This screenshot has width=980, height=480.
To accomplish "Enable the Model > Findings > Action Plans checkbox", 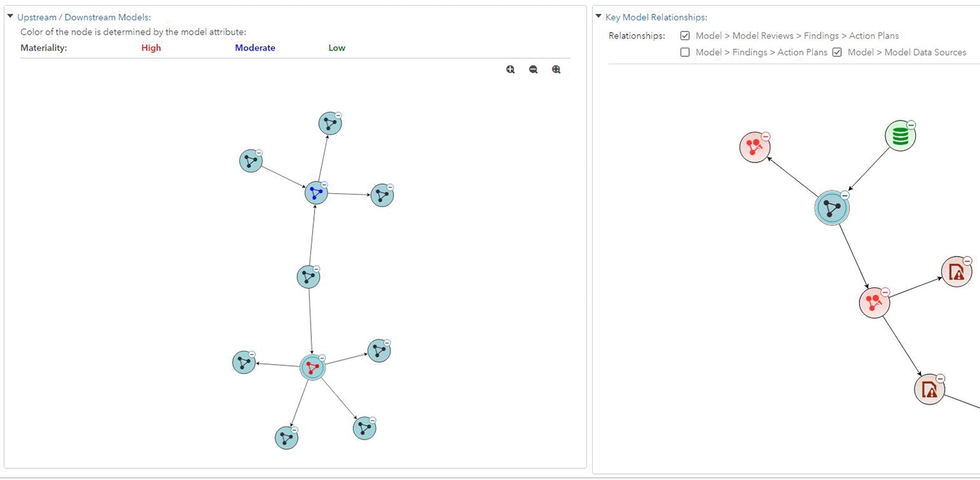I will 685,52.
